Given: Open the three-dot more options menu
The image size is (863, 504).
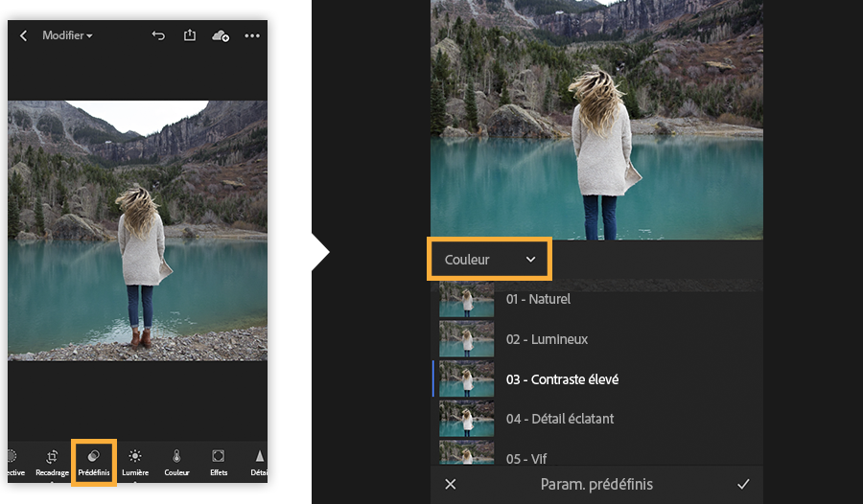Looking at the screenshot, I should coord(252,35).
